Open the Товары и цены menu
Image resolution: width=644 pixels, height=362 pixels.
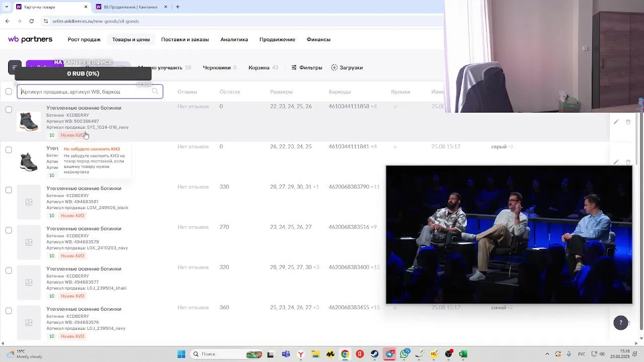coord(131,39)
